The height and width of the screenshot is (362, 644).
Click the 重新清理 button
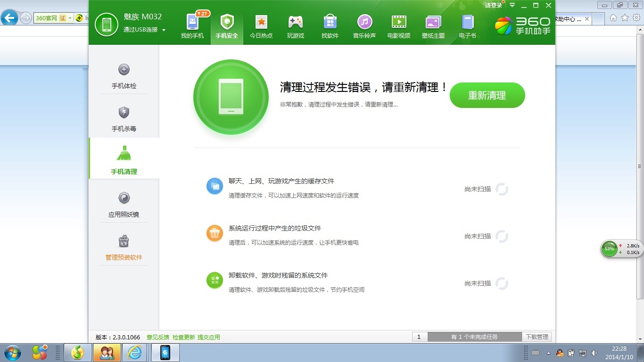pyautogui.click(x=487, y=95)
